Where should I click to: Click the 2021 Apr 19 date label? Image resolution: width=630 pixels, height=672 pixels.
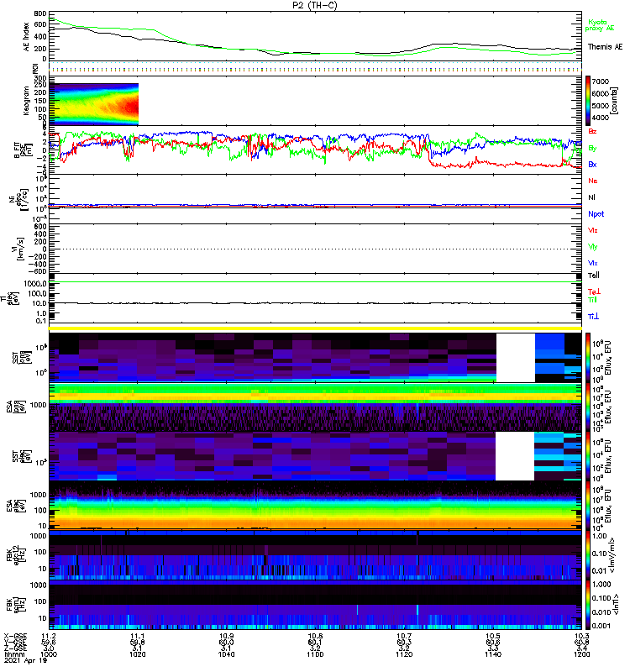25,660
